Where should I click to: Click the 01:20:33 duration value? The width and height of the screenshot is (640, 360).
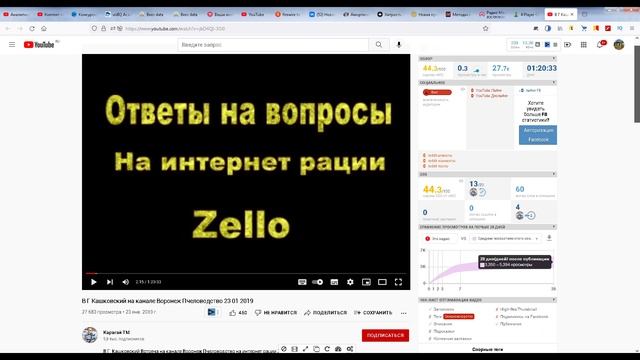tap(541, 68)
